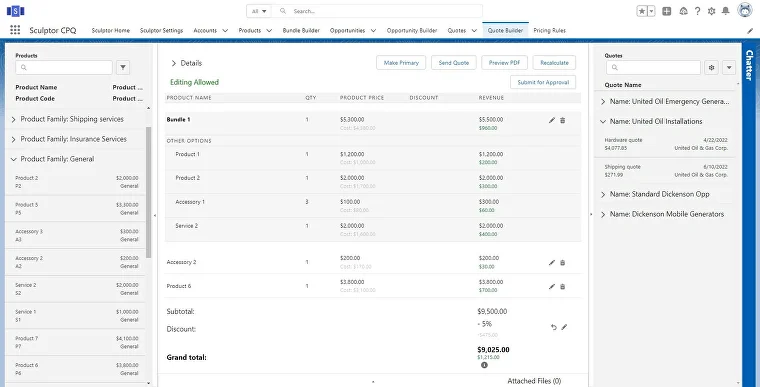This screenshot has height=387, width=760.
Task: Click the info icon under Grand total
Action: 484,365
